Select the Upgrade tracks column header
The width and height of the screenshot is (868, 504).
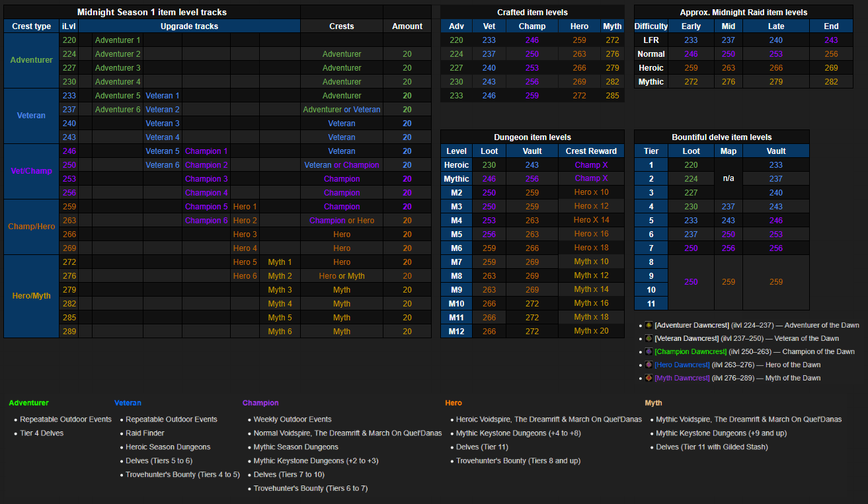tap(189, 26)
